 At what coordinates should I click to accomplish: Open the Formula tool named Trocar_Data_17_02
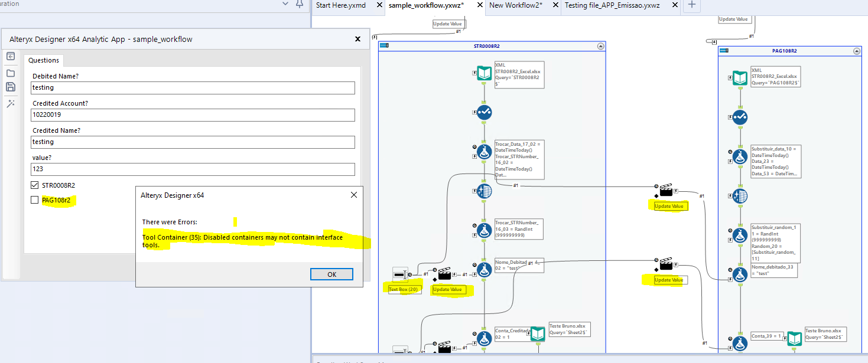pyautogui.click(x=483, y=151)
